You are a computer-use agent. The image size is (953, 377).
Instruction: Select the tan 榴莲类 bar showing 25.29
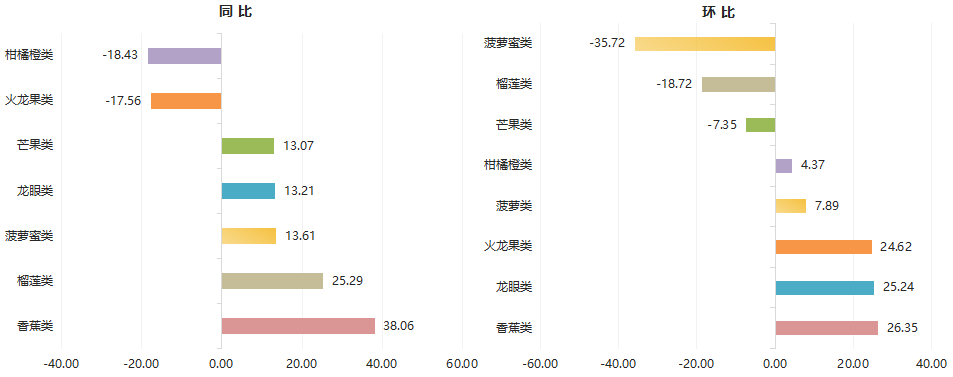pyautogui.click(x=272, y=281)
